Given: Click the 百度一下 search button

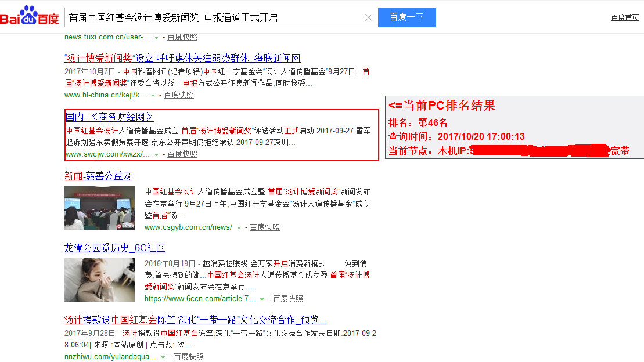Looking at the screenshot, I should (406, 17).
